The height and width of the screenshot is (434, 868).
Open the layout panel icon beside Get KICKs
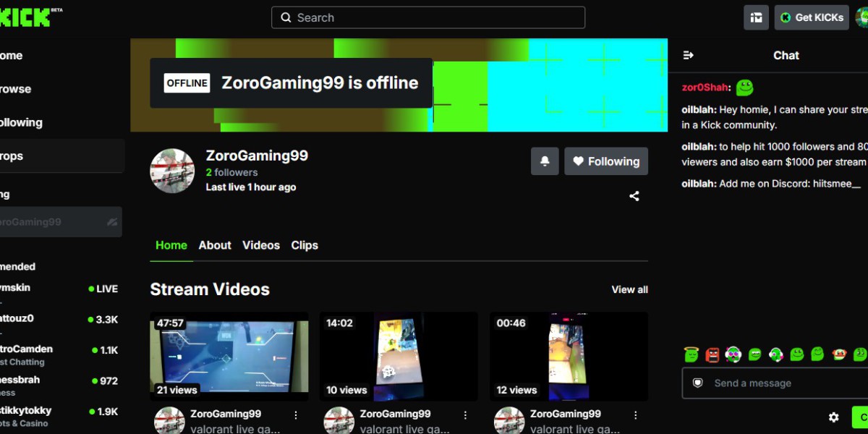coord(756,17)
